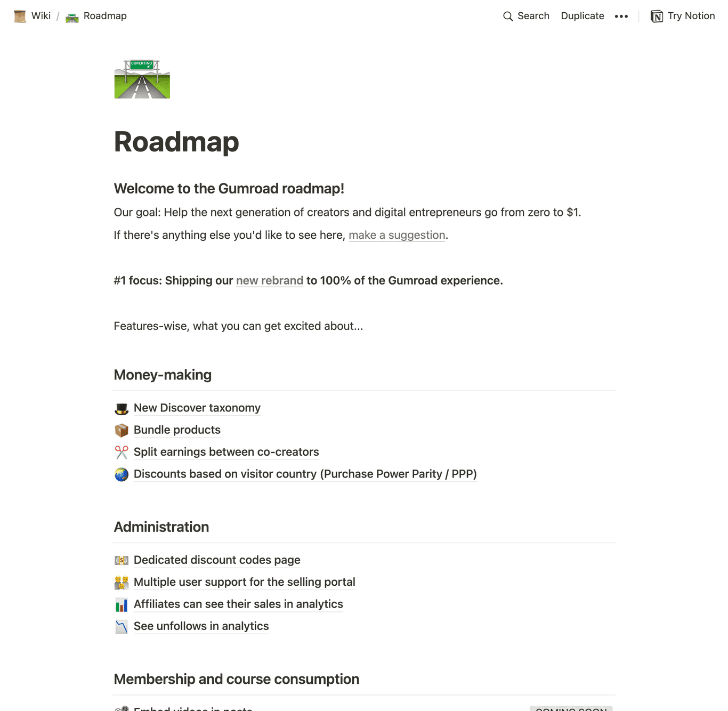
Task: Select Duplicate in the top bar
Action: (582, 16)
